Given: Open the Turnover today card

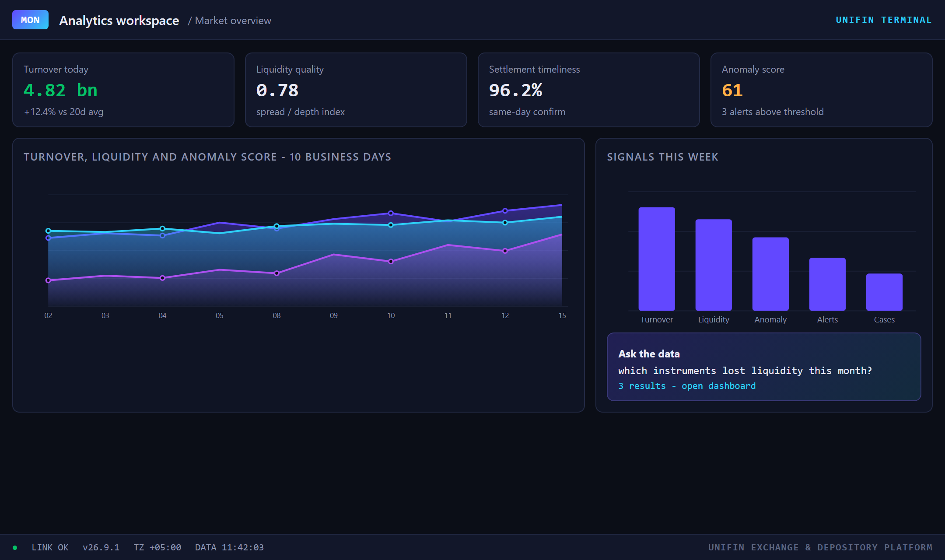Looking at the screenshot, I should coord(123,90).
